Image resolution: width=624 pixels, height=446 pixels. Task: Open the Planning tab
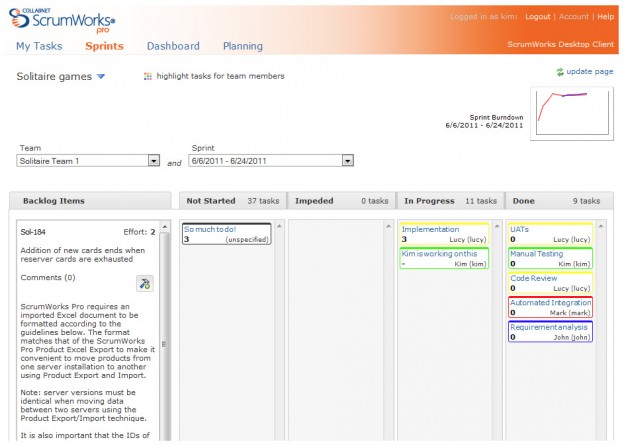[242, 46]
